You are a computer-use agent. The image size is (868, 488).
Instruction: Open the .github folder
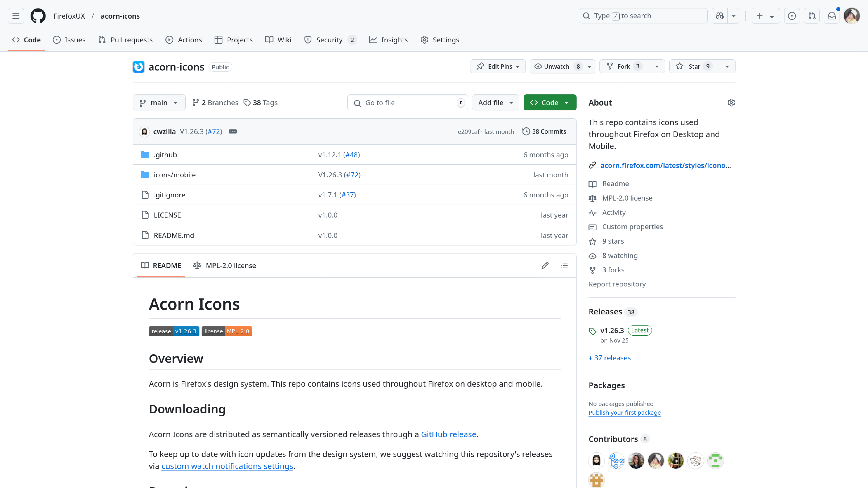[x=165, y=155]
